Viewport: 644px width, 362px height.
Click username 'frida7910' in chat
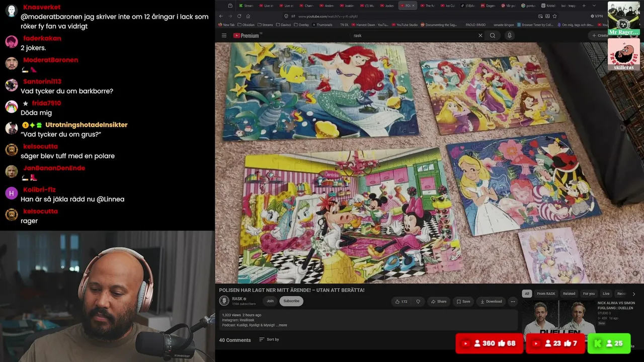tap(46, 103)
